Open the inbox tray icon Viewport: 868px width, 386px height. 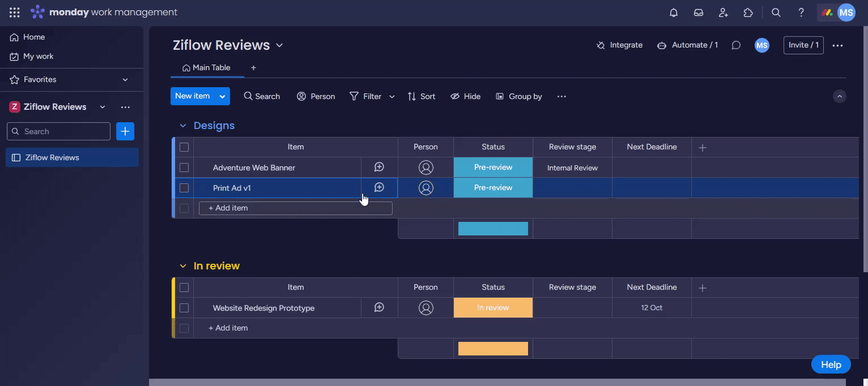click(x=699, y=12)
